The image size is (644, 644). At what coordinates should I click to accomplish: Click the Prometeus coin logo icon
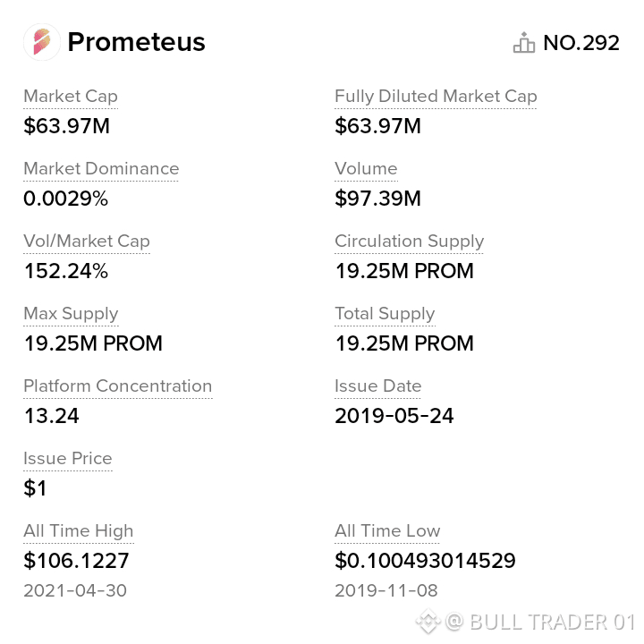click(x=42, y=42)
